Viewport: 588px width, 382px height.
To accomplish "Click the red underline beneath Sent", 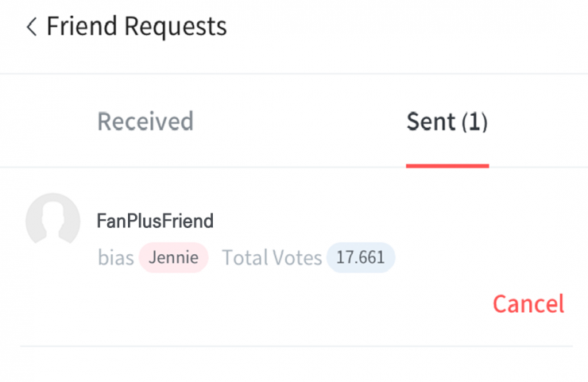I will point(447,165).
